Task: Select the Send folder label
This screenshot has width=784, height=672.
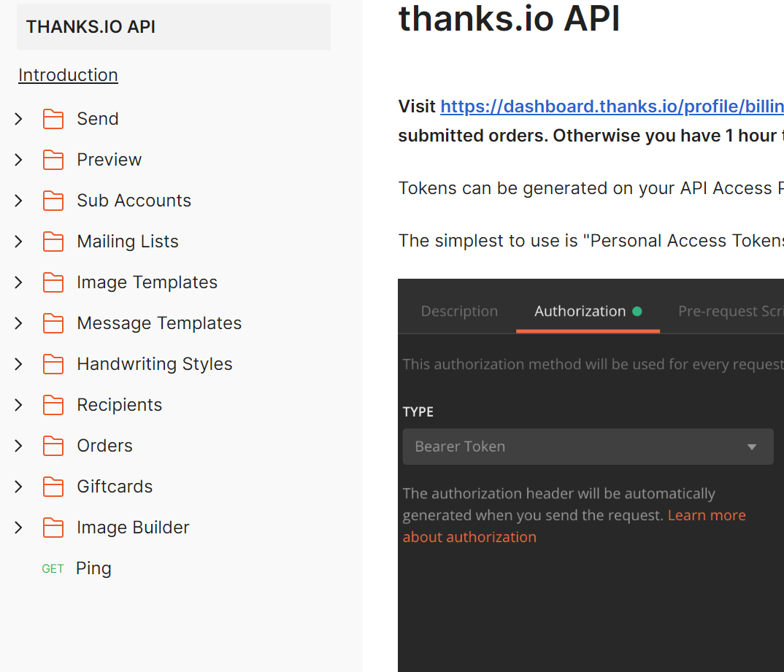Action: coord(98,119)
